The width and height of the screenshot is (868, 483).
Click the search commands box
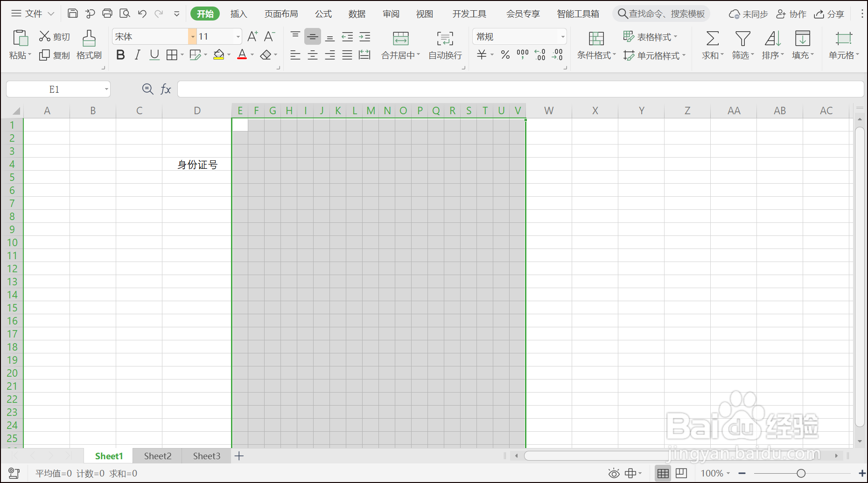[x=661, y=14]
